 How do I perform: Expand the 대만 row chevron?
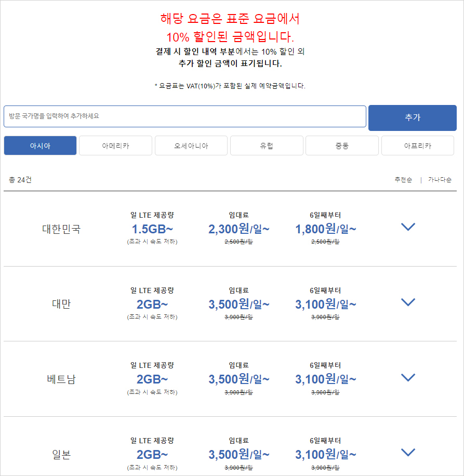coord(408,302)
